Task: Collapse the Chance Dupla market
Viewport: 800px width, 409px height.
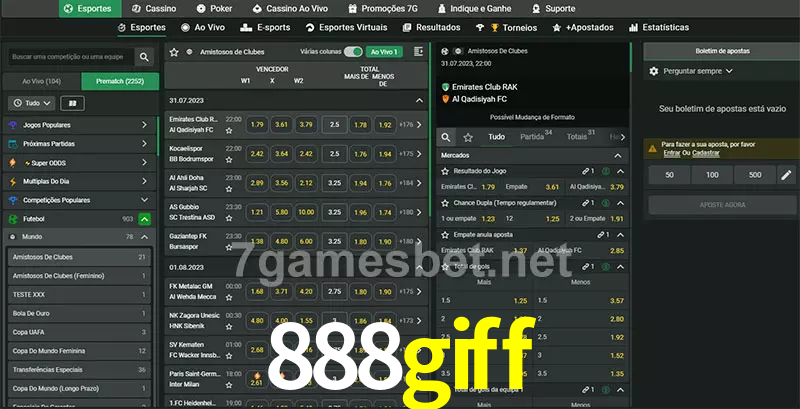Action: 620,203
